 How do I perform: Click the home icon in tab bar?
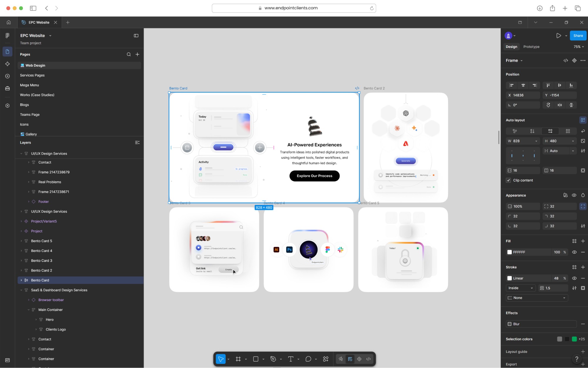9,22
